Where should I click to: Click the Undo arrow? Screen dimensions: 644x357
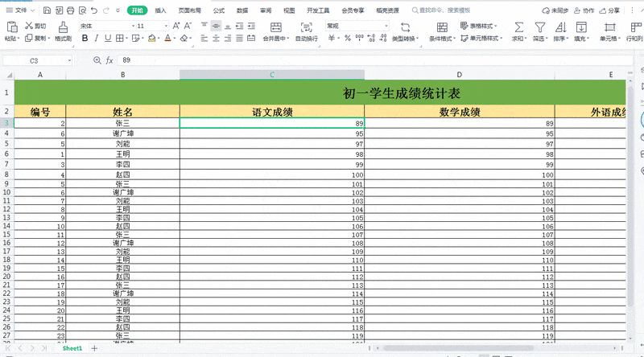click(x=94, y=10)
